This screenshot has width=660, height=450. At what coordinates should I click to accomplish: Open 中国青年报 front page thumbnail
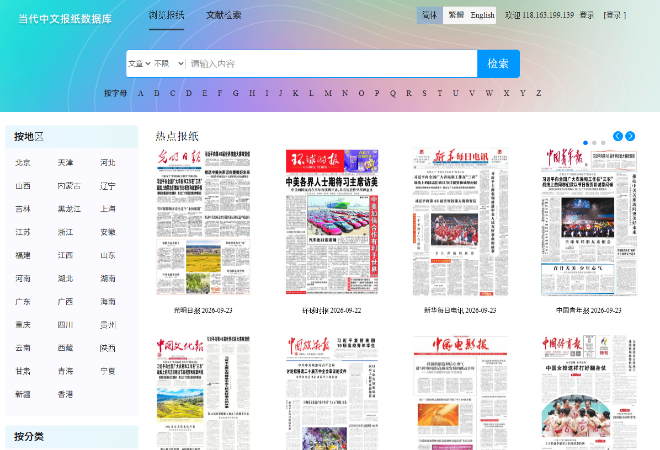click(x=588, y=222)
